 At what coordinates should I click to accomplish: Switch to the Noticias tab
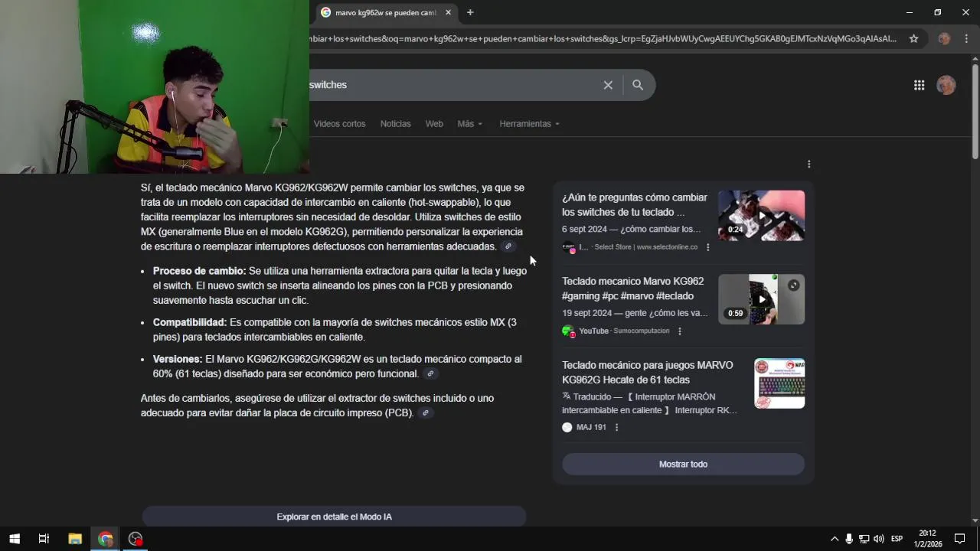pos(396,124)
